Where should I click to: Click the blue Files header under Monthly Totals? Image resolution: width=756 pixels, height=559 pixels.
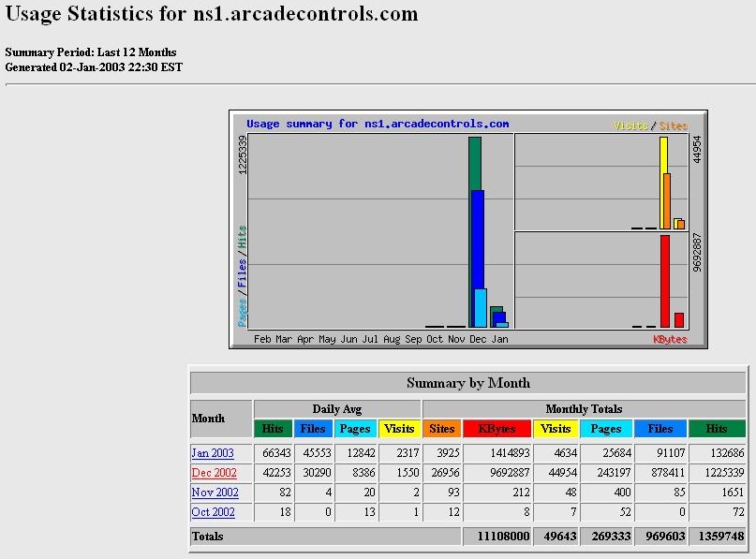click(660, 429)
